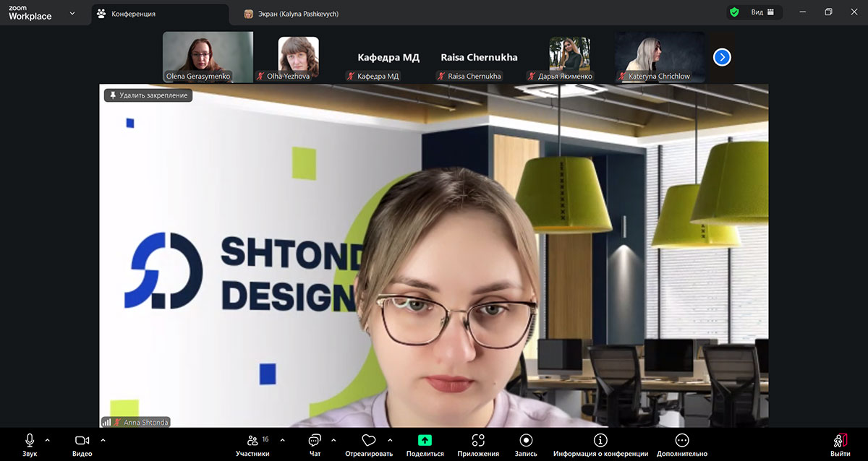Expand video options arrow next to Видео
This screenshot has width=868, height=461.
click(103, 439)
